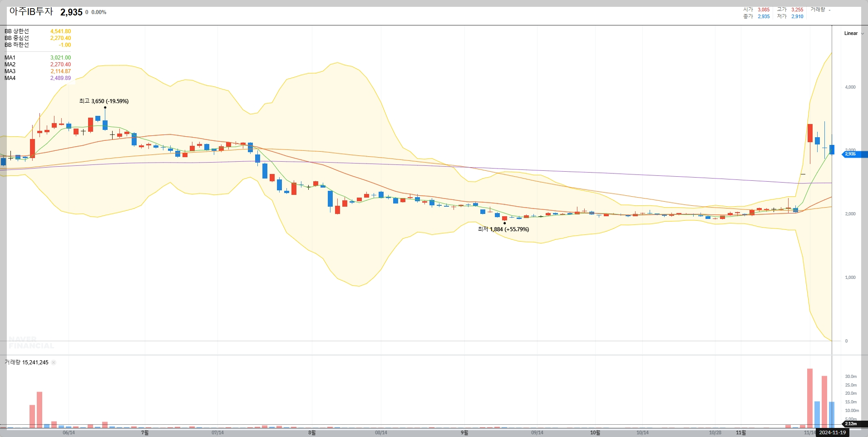Click the 시가 3,085 opening price value
868x437 pixels.
[x=764, y=10]
